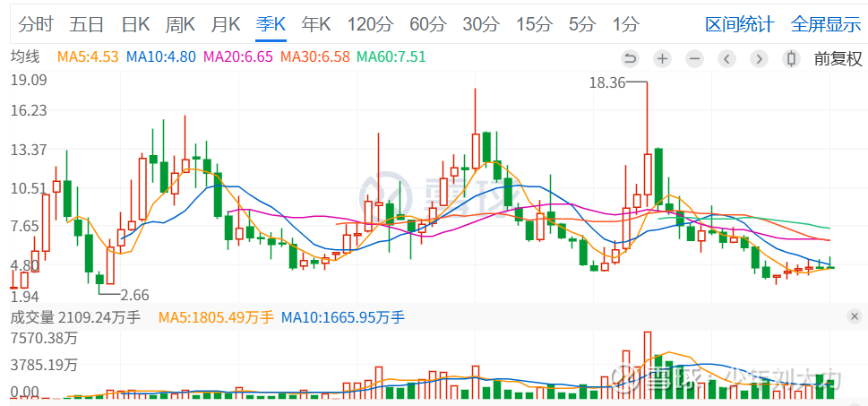
Task: Select the 日K daily candlestick tab
Action: (135, 24)
